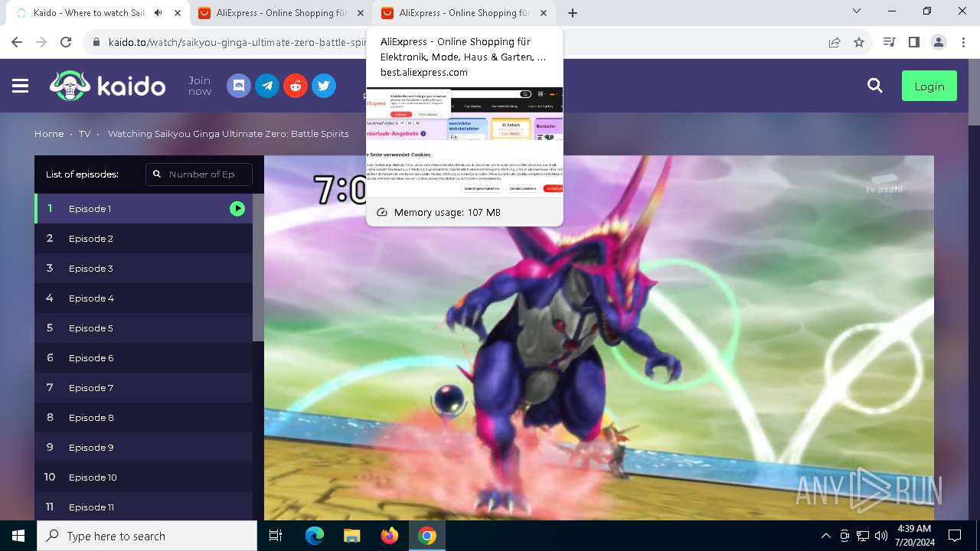Close the third AliExpress tab
980x551 pixels.
pyautogui.click(x=544, y=13)
